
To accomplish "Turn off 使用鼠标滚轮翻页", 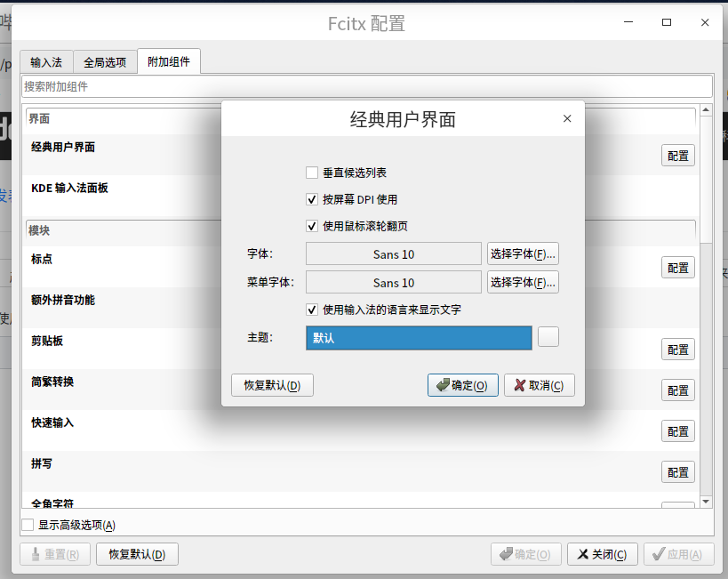I will click(313, 226).
